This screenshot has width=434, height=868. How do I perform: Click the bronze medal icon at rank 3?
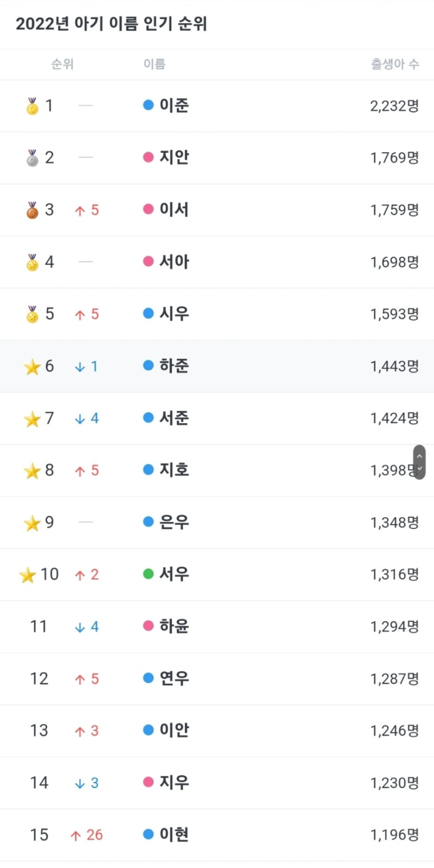point(32,210)
